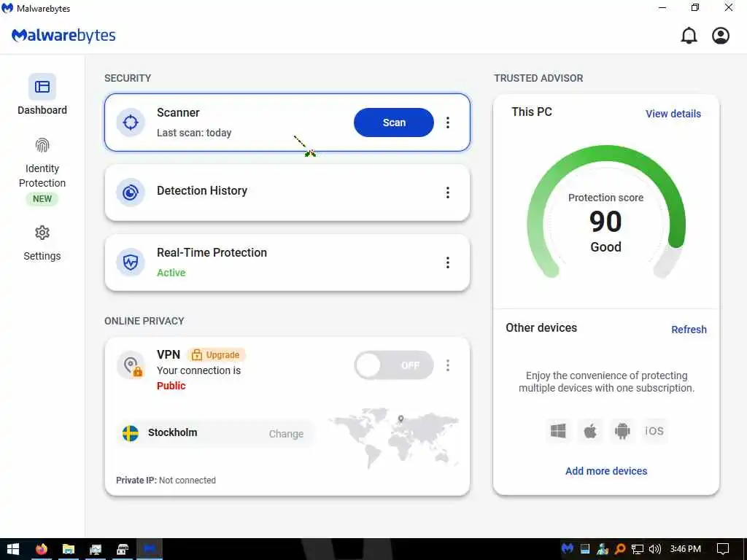Launch Firefox from the taskbar

pyautogui.click(x=42, y=549)
